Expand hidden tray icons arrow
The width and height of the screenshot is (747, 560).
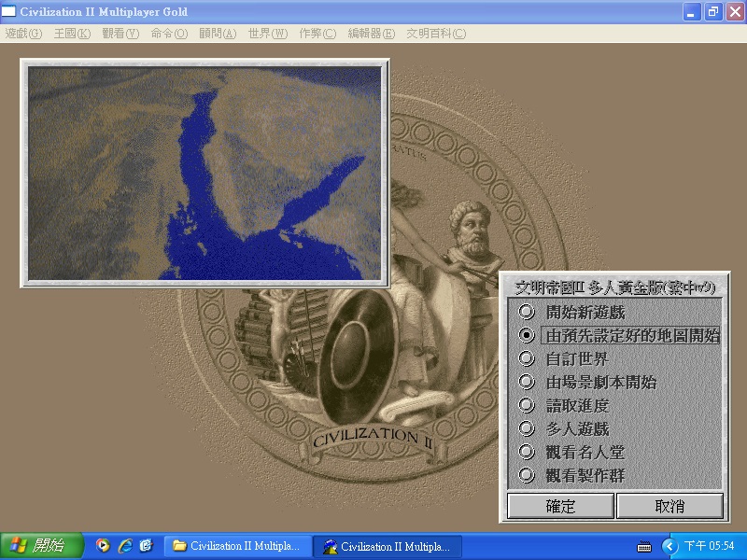click(x=669, y=546)
